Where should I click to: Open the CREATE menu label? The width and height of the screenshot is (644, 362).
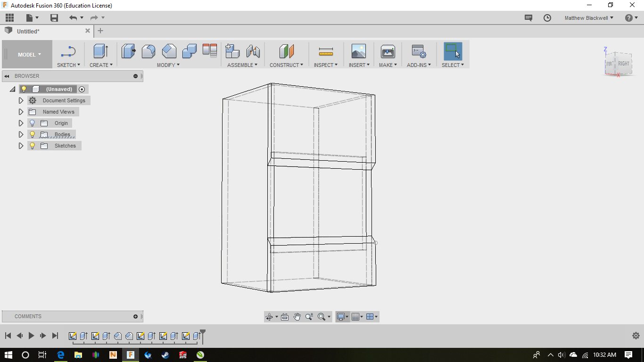pos(101,65)
